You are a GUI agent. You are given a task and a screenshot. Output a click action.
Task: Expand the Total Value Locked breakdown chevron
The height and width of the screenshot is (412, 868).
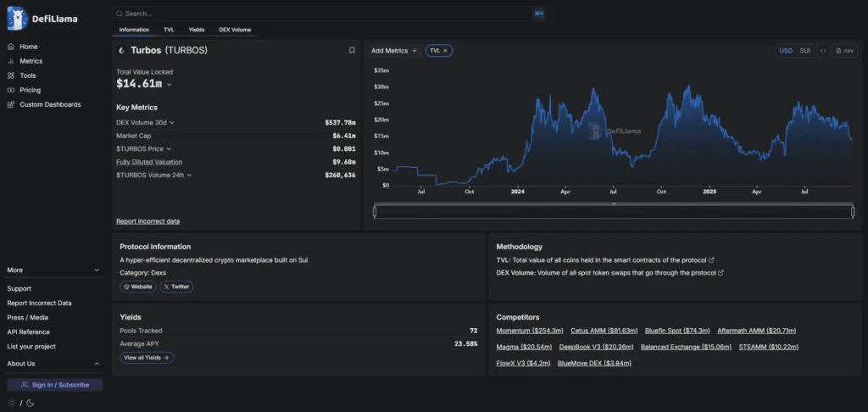[170, 85]
